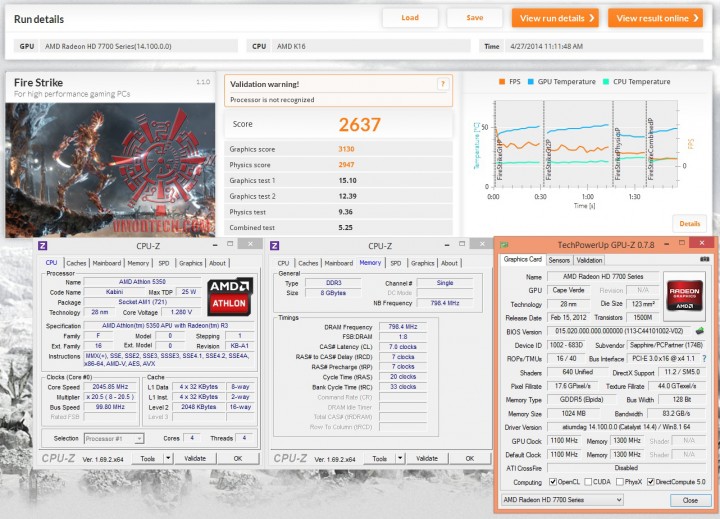
Task: Open Memory tab in the Athlon CPU-Z window
Action: pos(138,263)
